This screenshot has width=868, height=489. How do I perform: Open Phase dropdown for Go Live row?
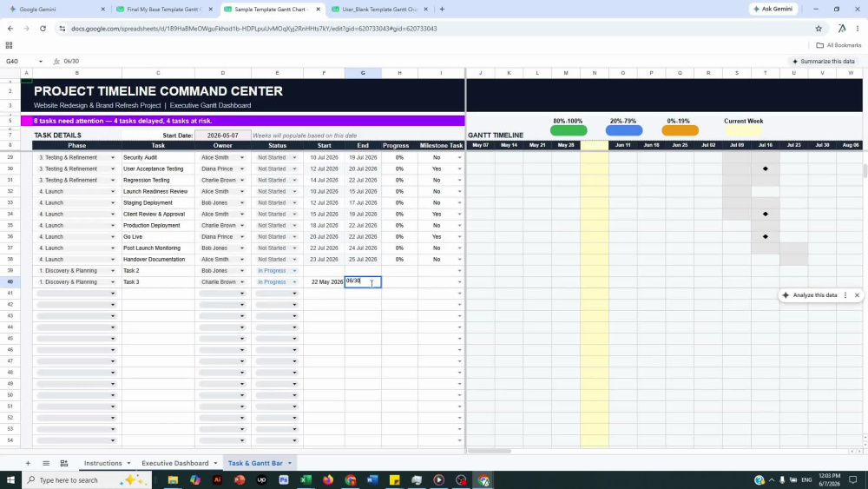[112, 236]
